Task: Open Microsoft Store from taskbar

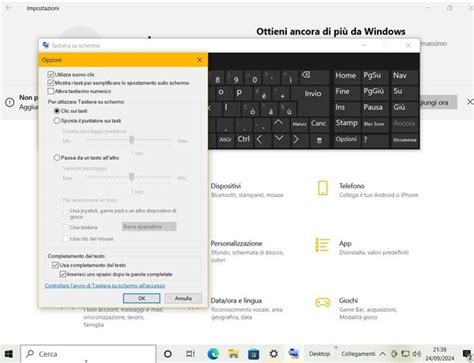Action: point(253,354)
